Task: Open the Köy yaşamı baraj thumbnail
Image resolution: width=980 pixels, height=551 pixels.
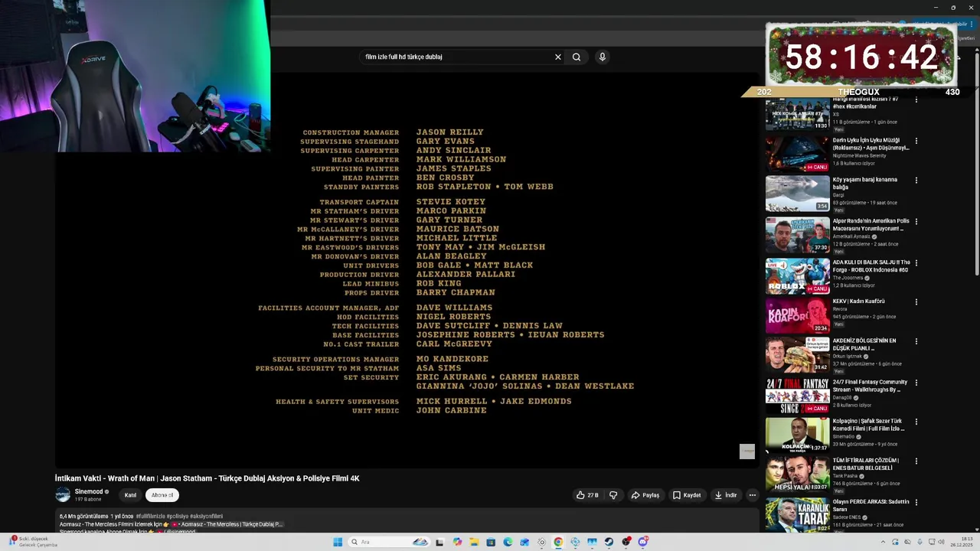Action: (x=797, y=194)
